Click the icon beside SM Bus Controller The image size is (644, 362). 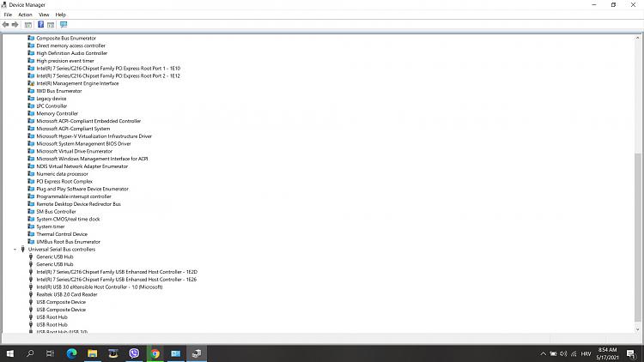coord(31,211)
